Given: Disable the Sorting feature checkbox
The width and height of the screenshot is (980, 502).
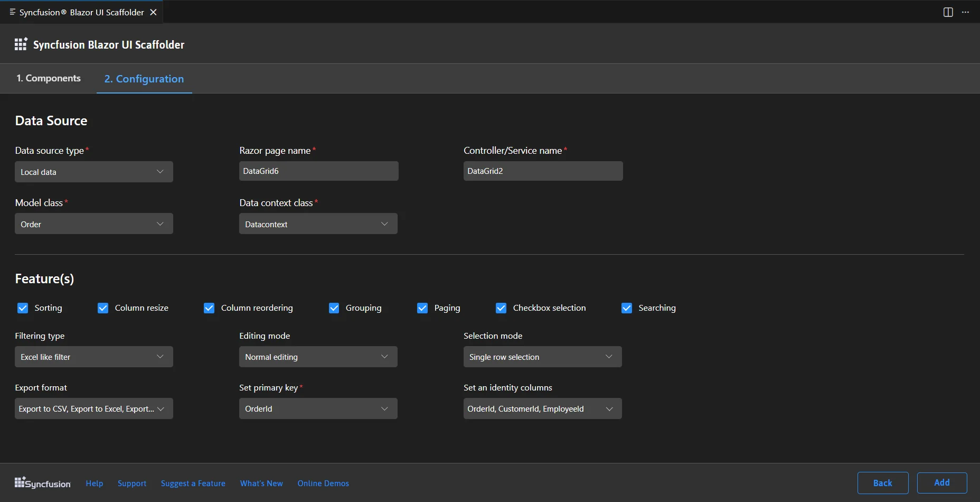Looking at the screenshot, I should 23,308.
